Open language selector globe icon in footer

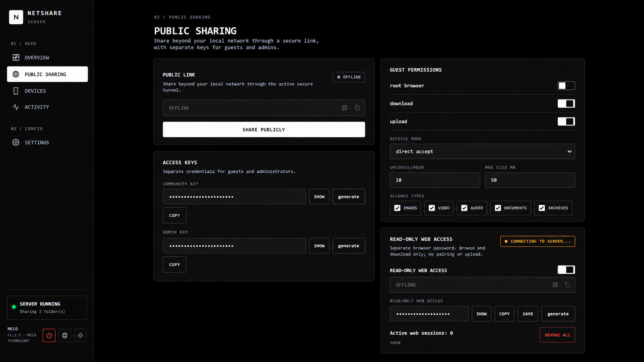[x=65, y=335]
